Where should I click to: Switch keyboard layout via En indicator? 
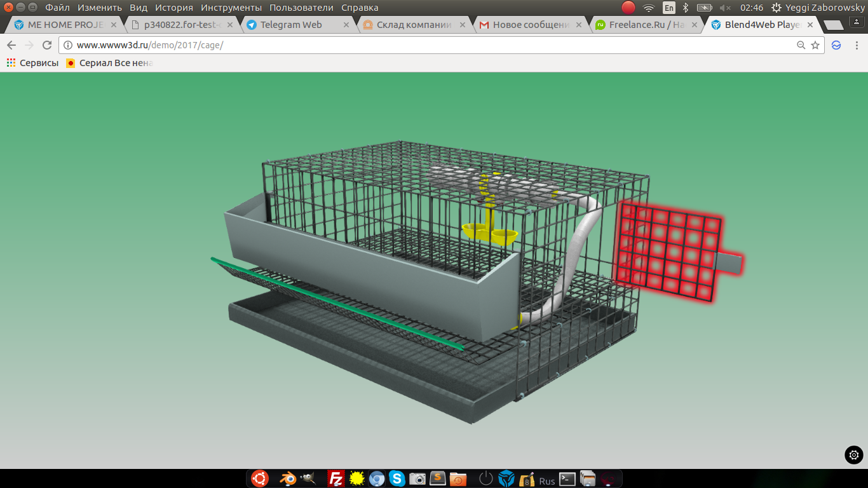pos(668,8)
